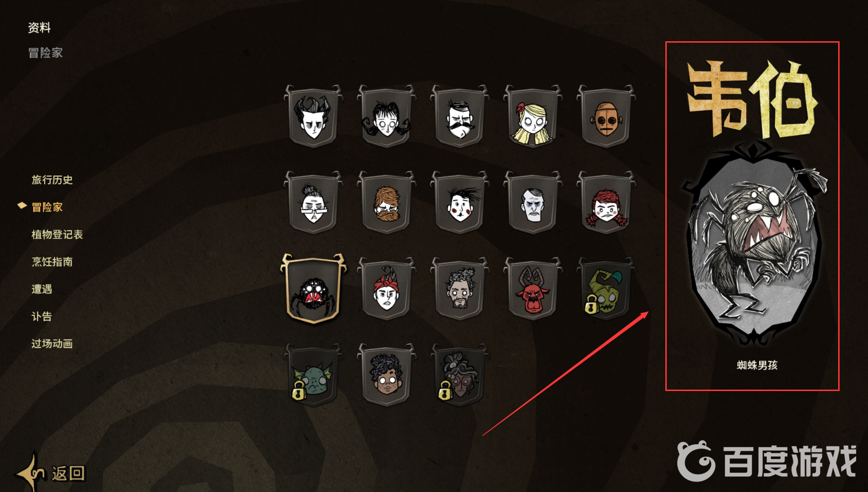Click highlighted Webber spider badge

(313, 289)
